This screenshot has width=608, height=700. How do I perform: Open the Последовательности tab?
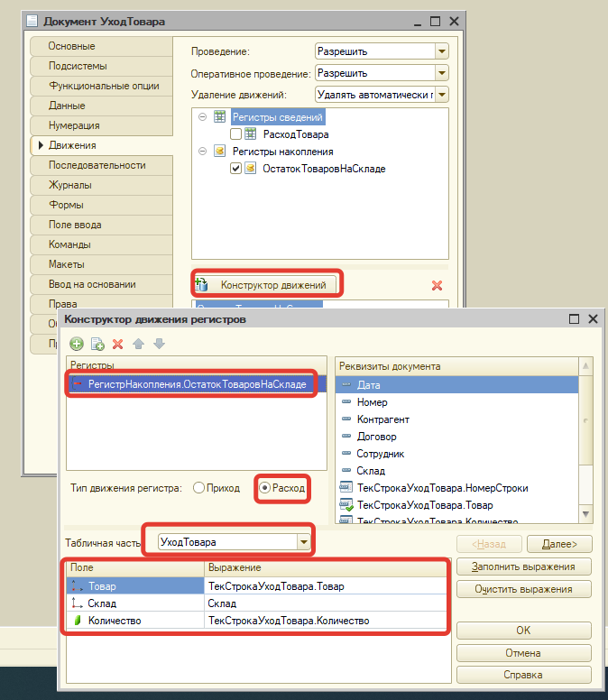pyautogui.click(x=101, y=165)
